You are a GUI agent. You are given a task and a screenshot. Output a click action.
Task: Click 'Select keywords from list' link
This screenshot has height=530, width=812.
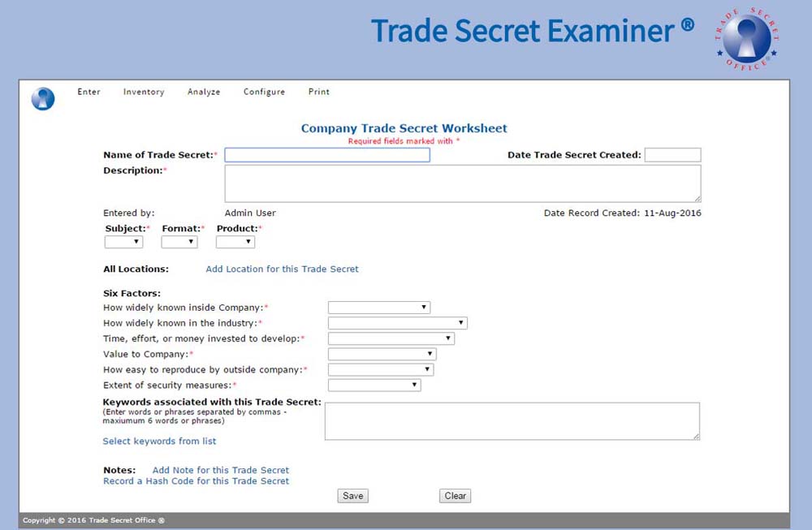(159, 441)
